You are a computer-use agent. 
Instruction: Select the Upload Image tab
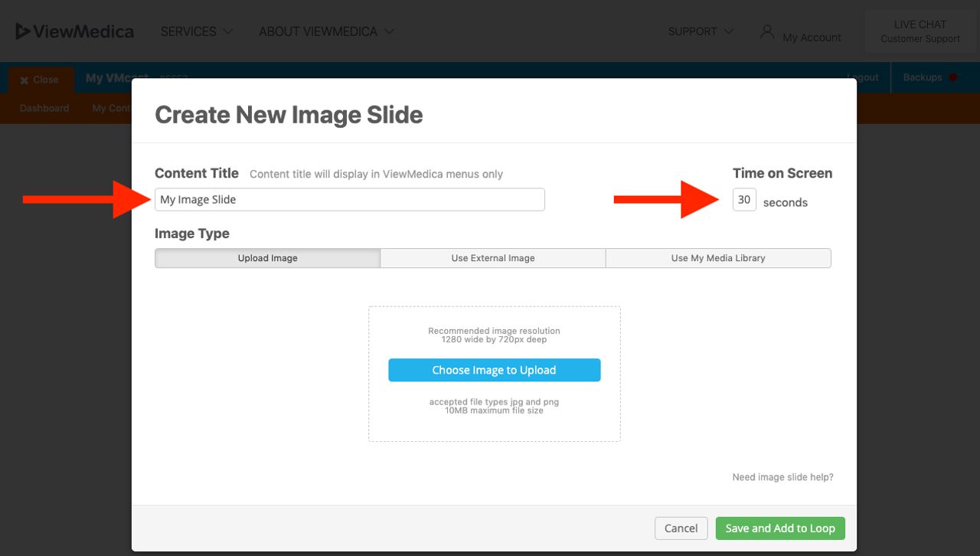tap(267, 258)
